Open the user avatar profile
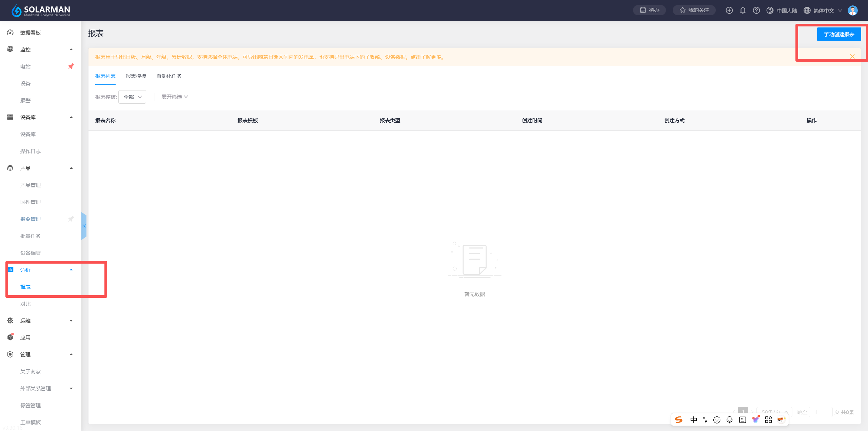The width and height of the screenshot is (868, 431). [852, 11]
